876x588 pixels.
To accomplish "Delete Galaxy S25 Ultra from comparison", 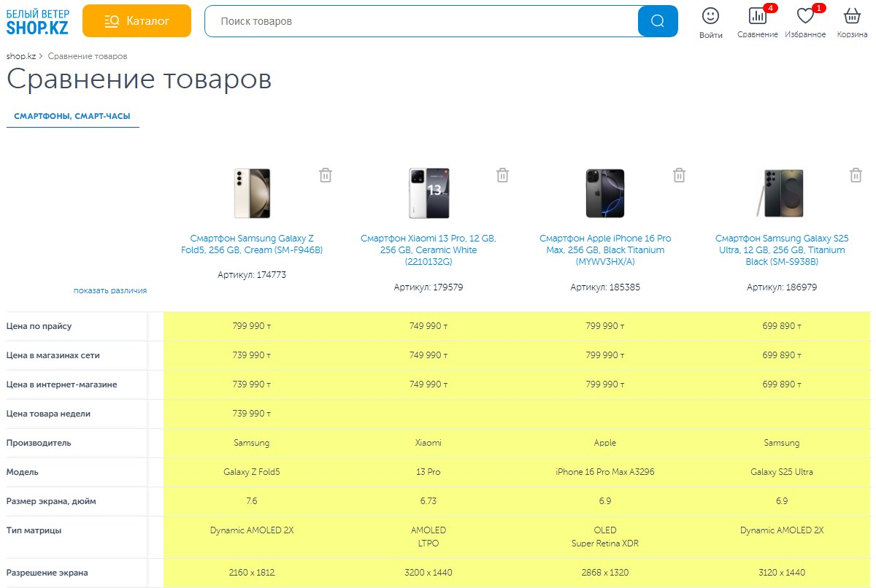I will (856, 175).
